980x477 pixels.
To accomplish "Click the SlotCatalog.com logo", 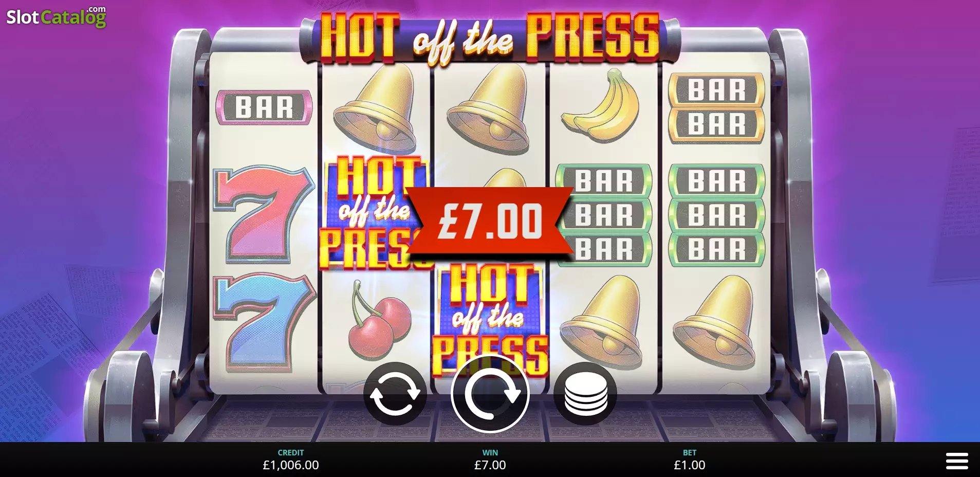I will (56, 17).
